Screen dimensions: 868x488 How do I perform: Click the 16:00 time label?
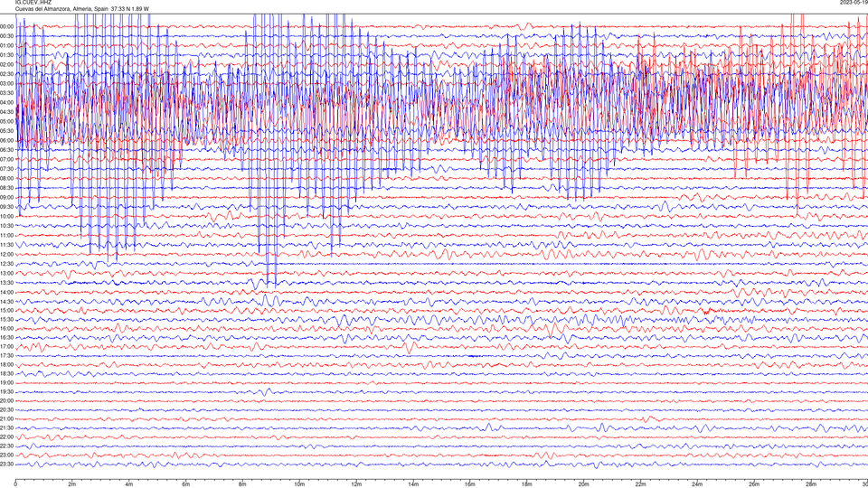(6, 329)
